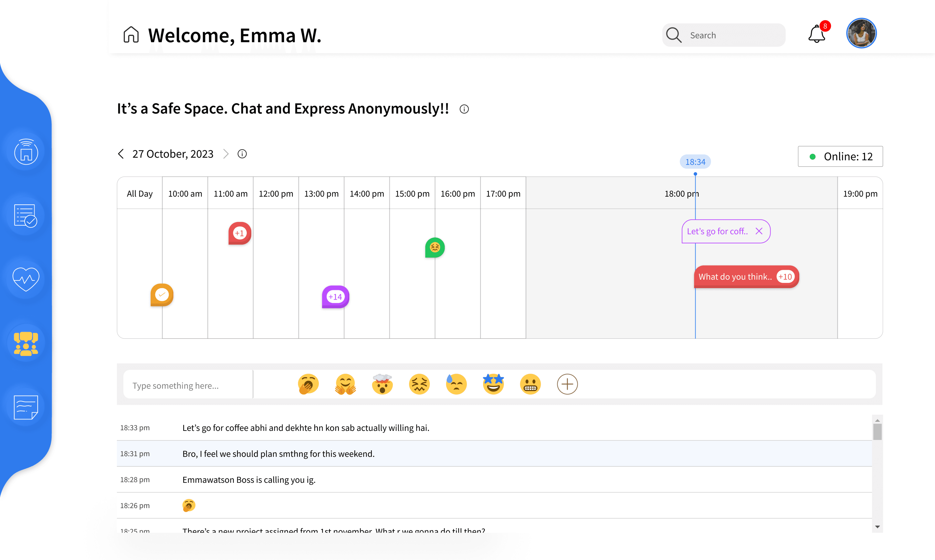The image size is (935, 560).
Task: Select the exploding head emoji
Action: (x=382, y=384)
